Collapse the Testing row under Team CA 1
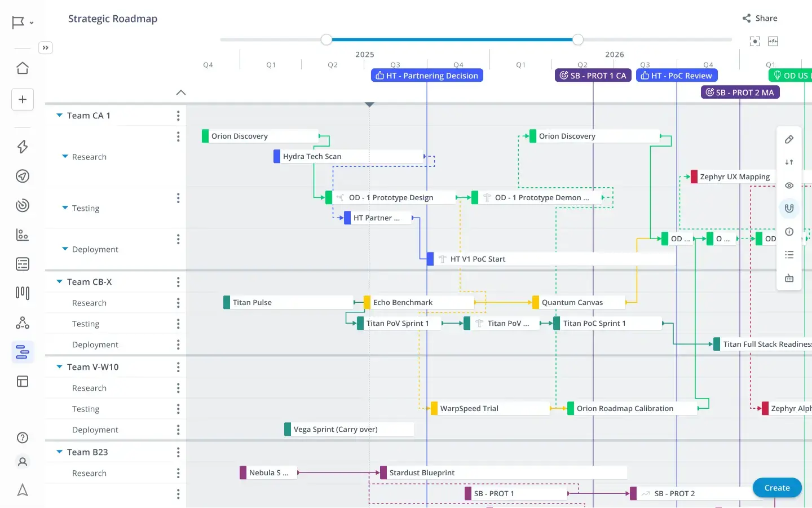This screenshot has height=508, width=812. [65, 207]
